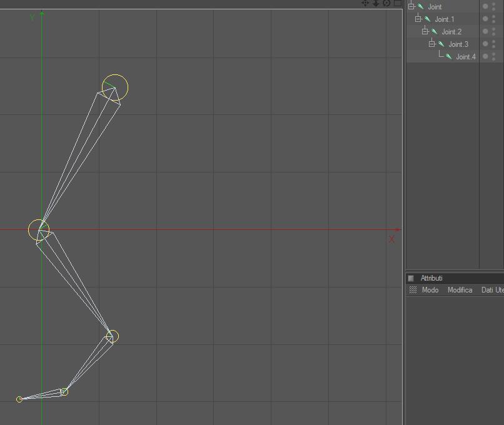Click the viewport pan (move camera) icon

point(365,3)
